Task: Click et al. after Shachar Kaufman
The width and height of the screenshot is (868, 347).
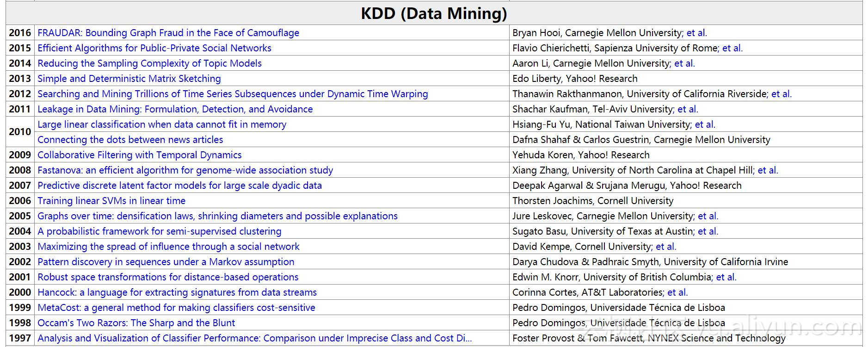Action: point(688,109)
